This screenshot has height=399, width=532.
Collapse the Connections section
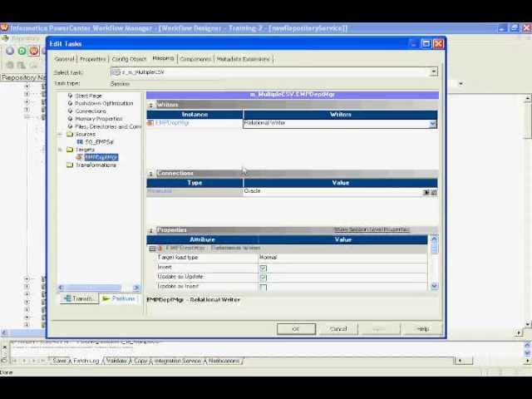[x=151, y=174]
